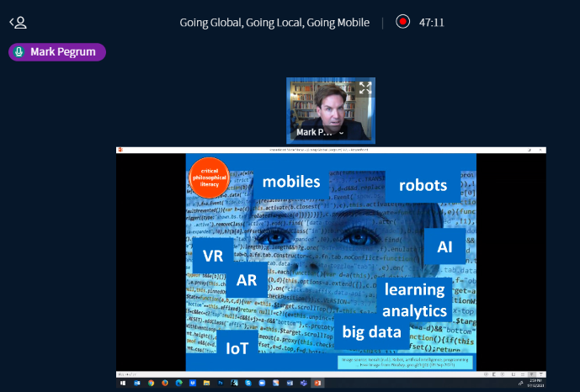Image resolution: width=580 pixels, height=392 pixels.
Task: Click the PowerPoint icon in the slideshow title bar
Action: pyautogui.click(x=120, y=150)
